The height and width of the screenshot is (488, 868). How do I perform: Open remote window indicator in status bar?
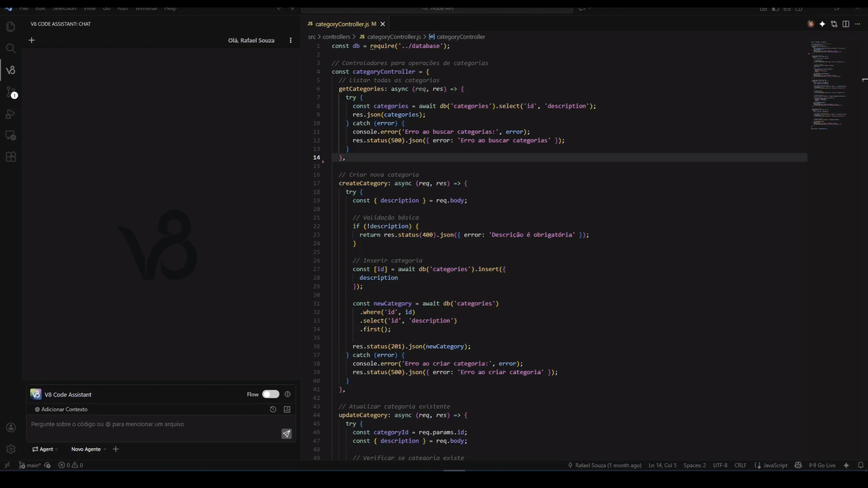coord(7,465)
